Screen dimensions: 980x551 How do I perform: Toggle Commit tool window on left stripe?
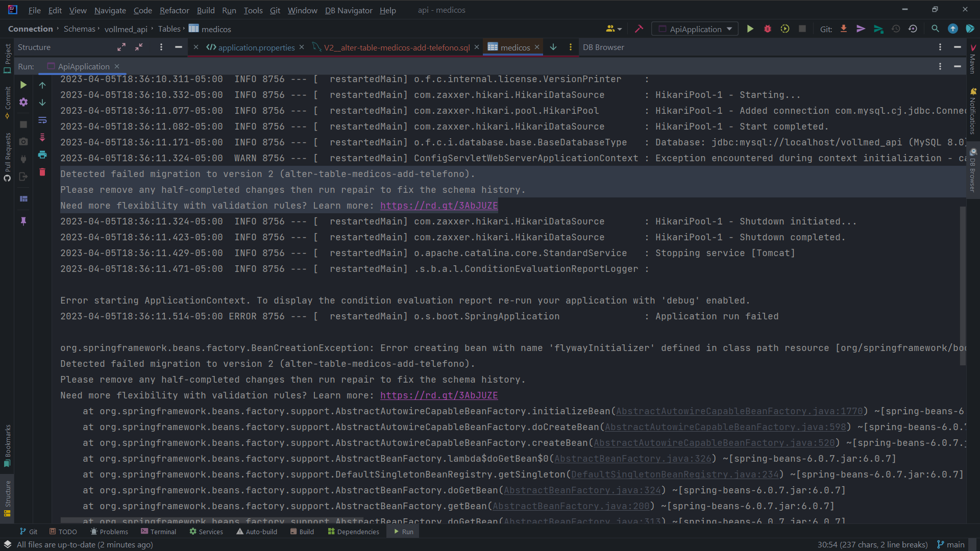[7, 102]
